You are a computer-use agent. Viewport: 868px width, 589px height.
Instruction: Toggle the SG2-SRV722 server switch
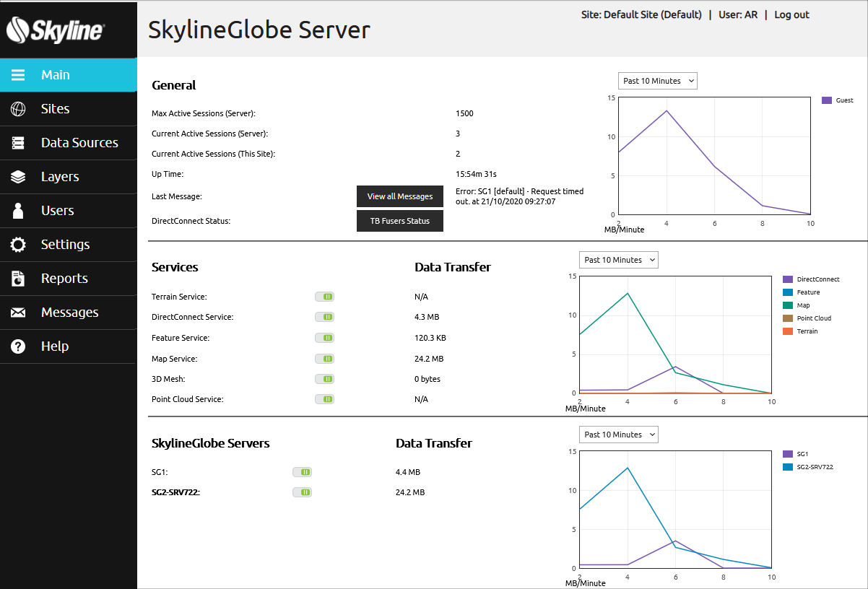pos(302,492)
